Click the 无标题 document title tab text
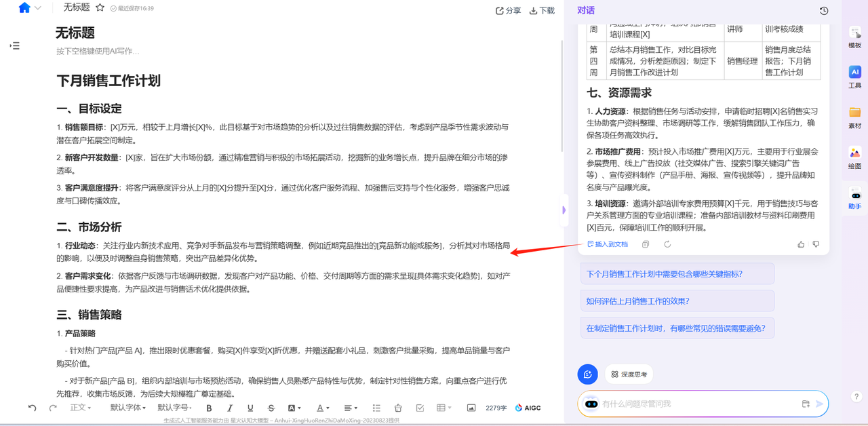868x426 pixels. [x=77, y=8]
